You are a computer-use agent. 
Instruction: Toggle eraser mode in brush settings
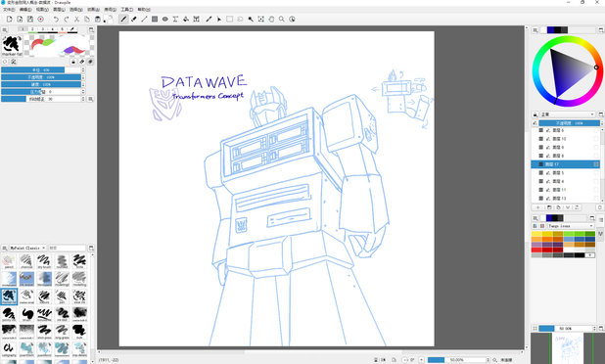(x=82, y=62)
